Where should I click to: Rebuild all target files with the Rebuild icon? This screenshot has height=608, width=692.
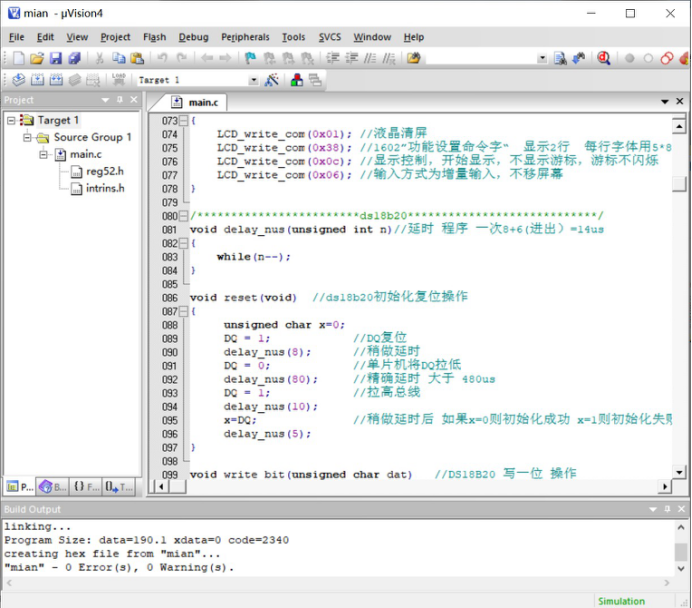click(x=56, y=80)
